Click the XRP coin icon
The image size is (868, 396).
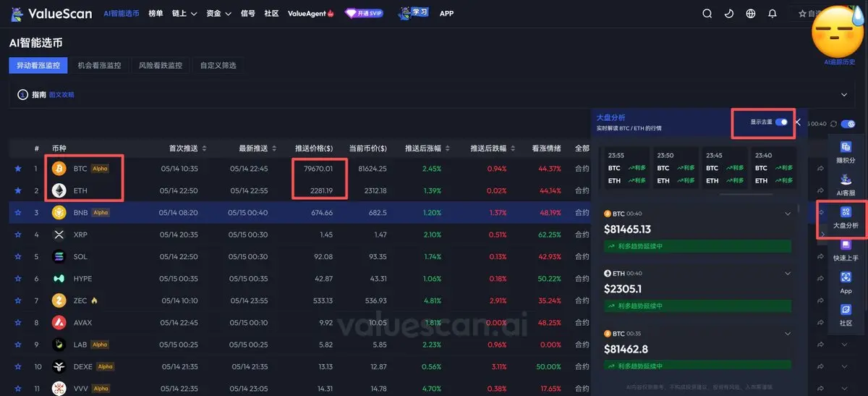coord(59,235)
